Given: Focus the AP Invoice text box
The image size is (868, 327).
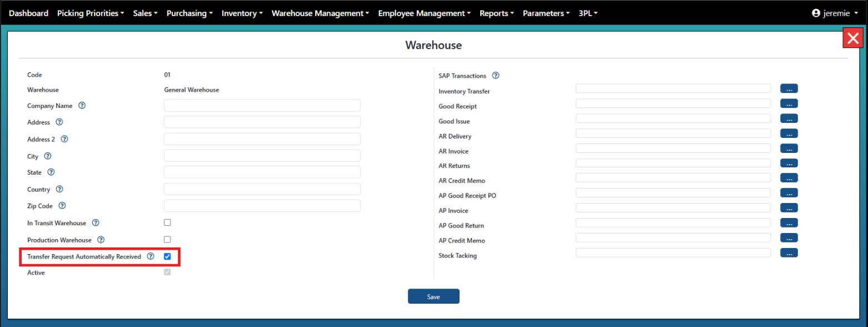Looking at the screenshot, I should [673, 208].
